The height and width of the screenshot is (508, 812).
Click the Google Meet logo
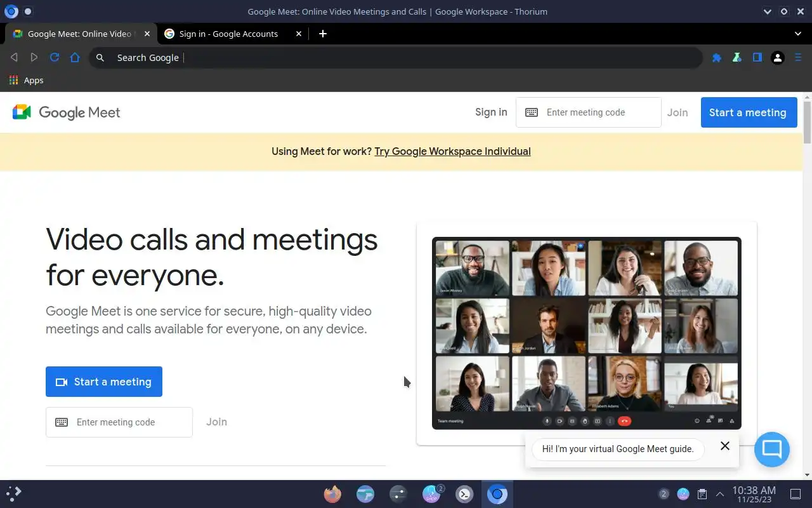click(x=66, y=112)
